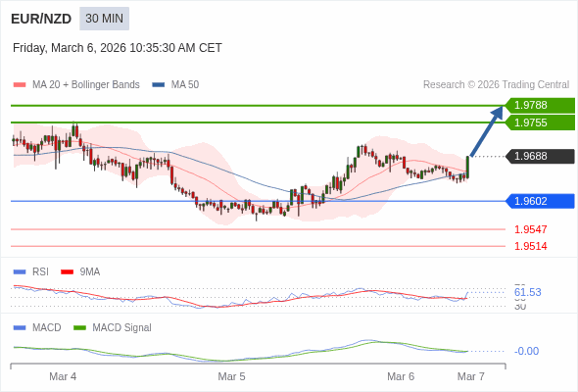
Task: Click the MA 50 legend label
Action: pos(185,85)
